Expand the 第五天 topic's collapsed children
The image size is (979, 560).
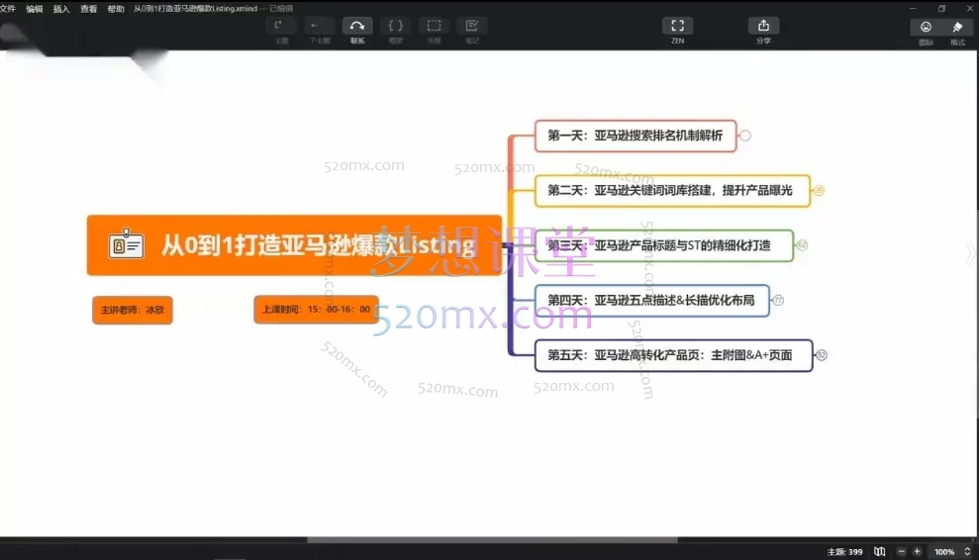(822, 355)
